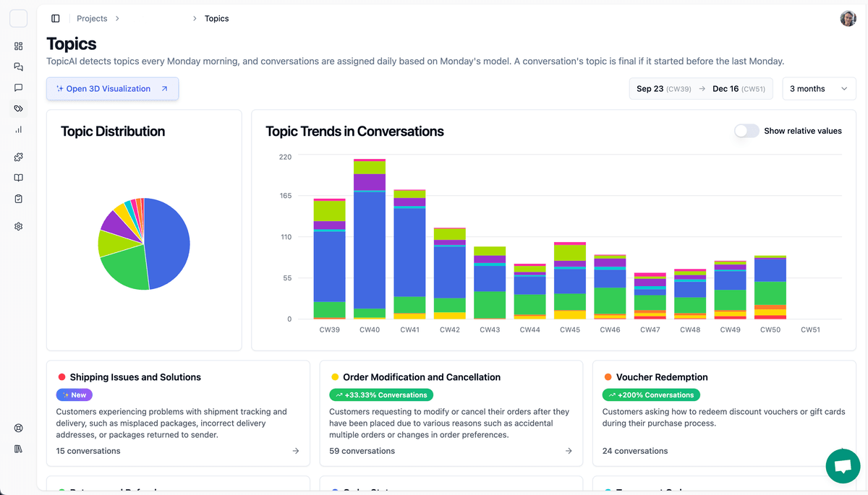Screen dimensions: 868x495
Task: Click the Topics breadcrumb item
Action: [216, 19]
